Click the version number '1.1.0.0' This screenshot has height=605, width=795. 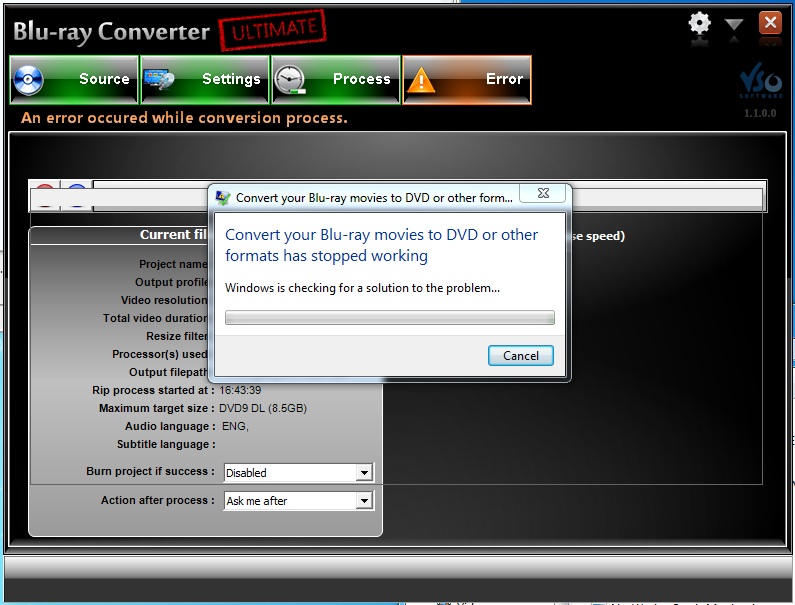(x=760, y=113)
